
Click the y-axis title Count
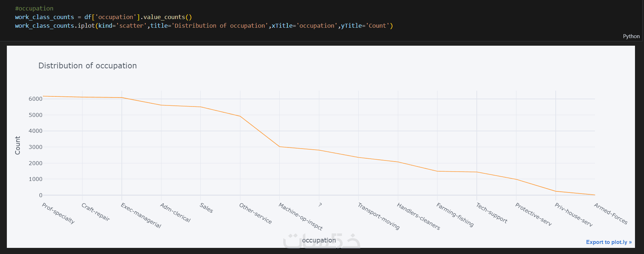tap(18, 145)
